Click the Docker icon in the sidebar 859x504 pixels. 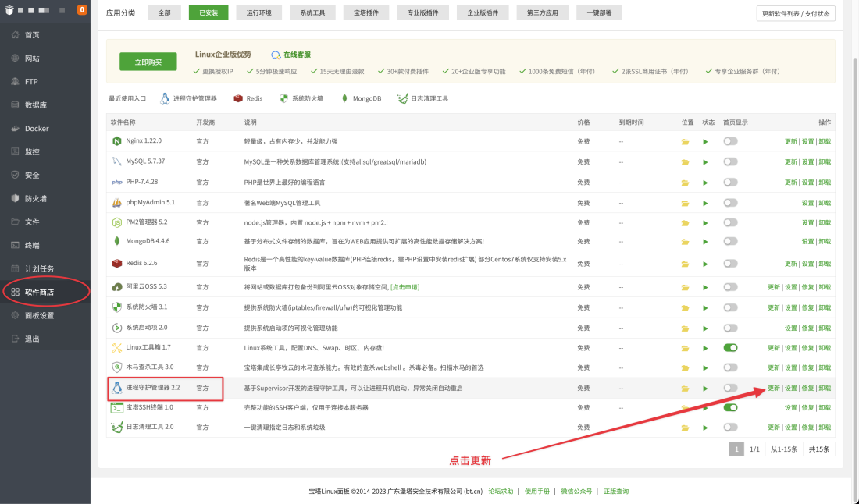pyautogui.click(x=16, y=129)
